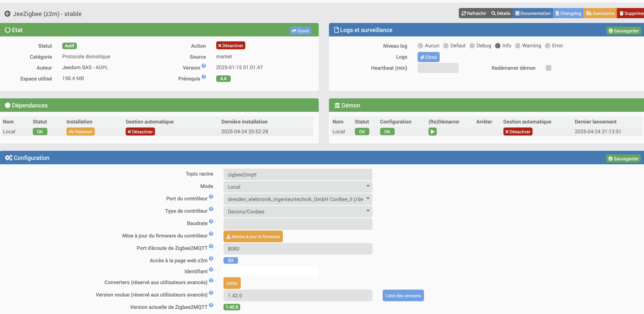Click the help icon beside Type de contrôleur
The width and height of the screenshot is (644, 314).
[211, 209]
